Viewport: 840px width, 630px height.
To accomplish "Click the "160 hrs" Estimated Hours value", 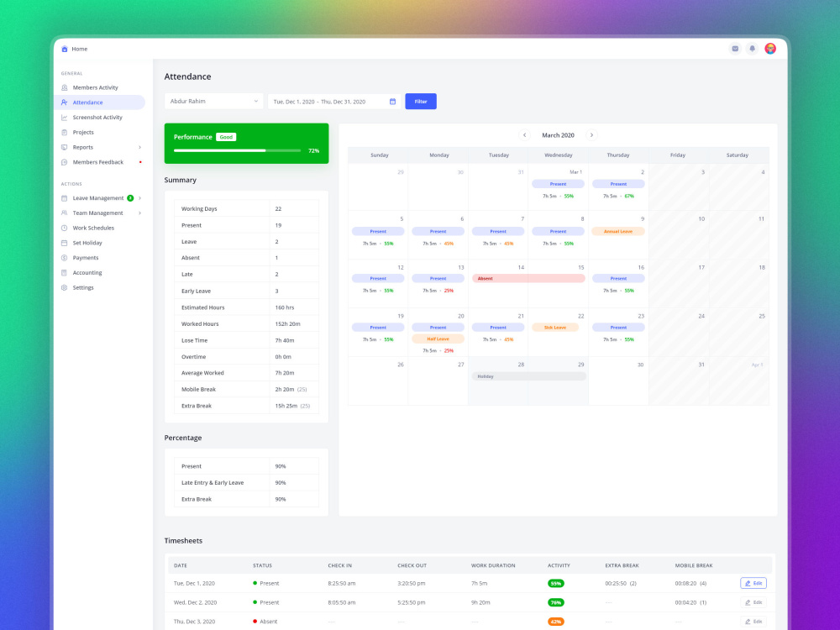I will 285,307.
